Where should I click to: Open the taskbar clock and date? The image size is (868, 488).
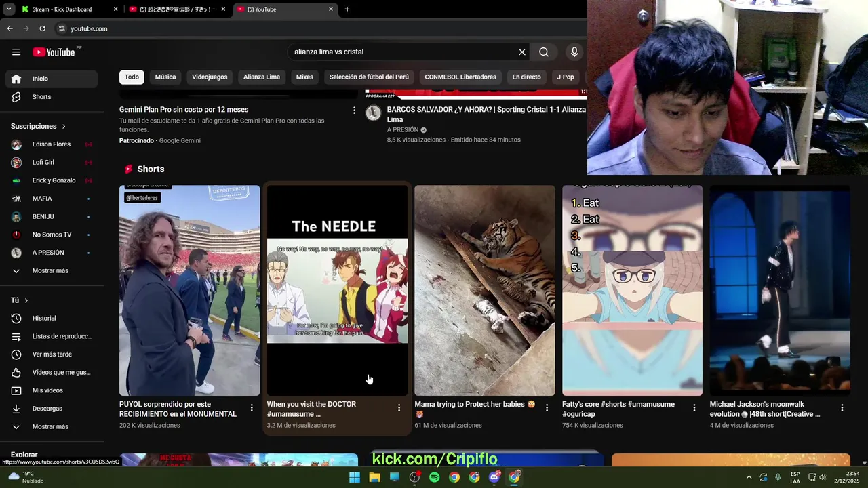[852, 477]
